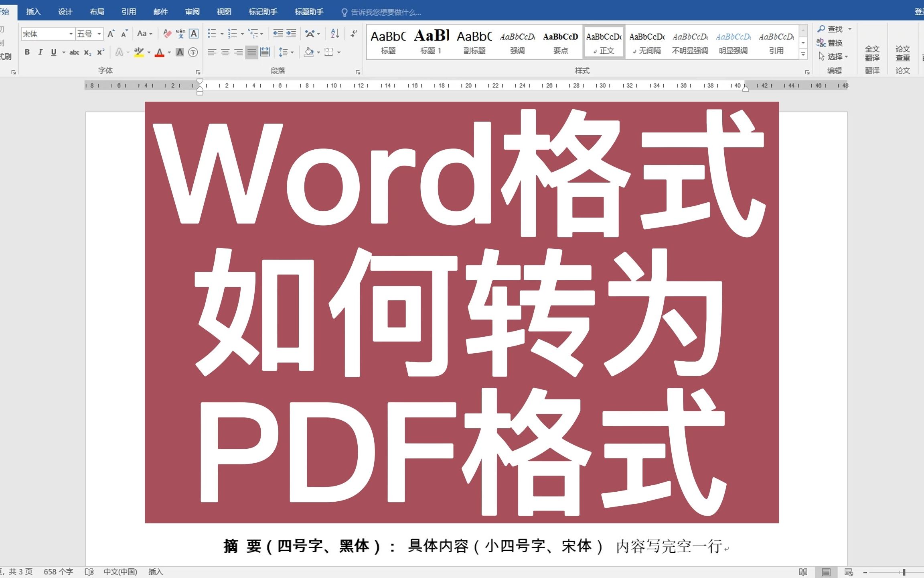Viewport: 924px width, 578px height.
Task: Switch to the 引用 tab
Action: click(128, 12)
